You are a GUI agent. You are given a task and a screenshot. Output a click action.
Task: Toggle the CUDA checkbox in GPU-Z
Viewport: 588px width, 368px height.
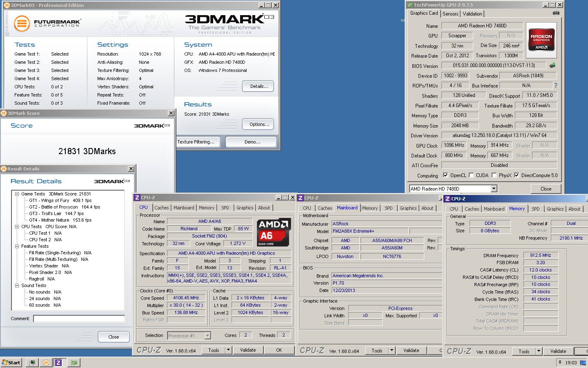471,175
